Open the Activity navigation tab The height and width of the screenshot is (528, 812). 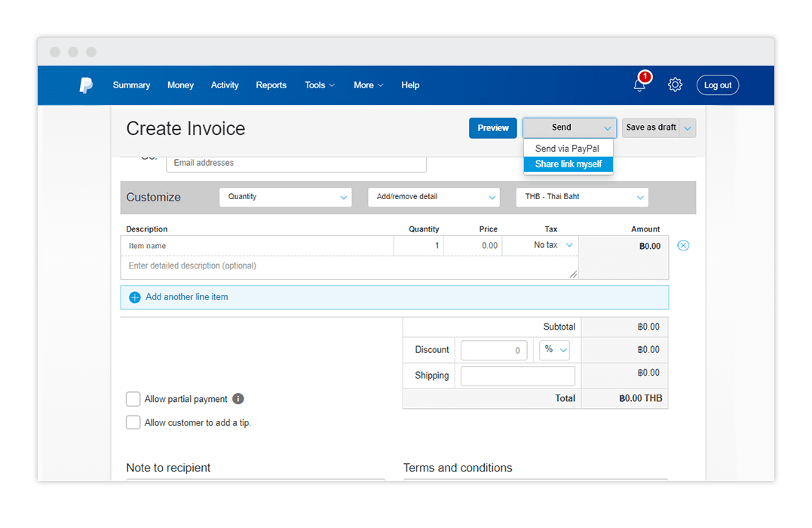pos(225,85)
